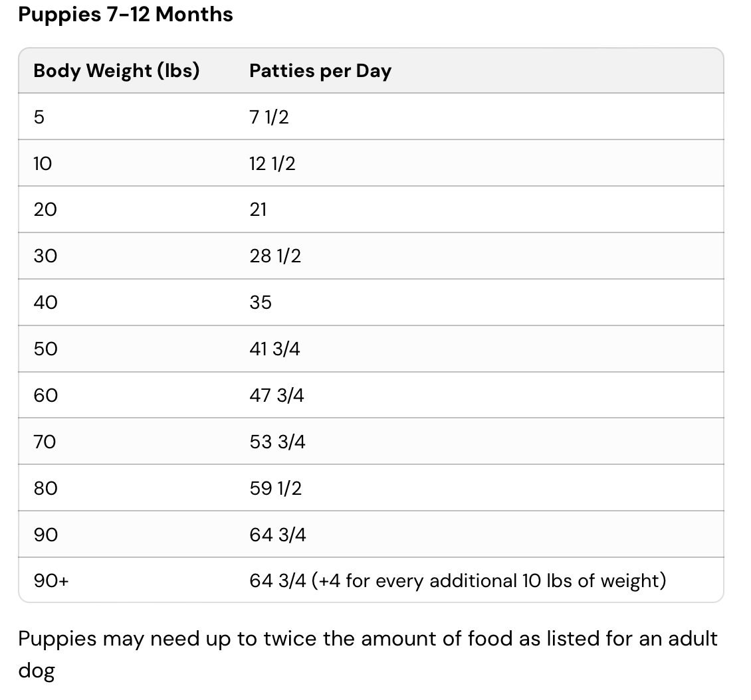Click the "41 3/4" patties cell

coord(274,349)
